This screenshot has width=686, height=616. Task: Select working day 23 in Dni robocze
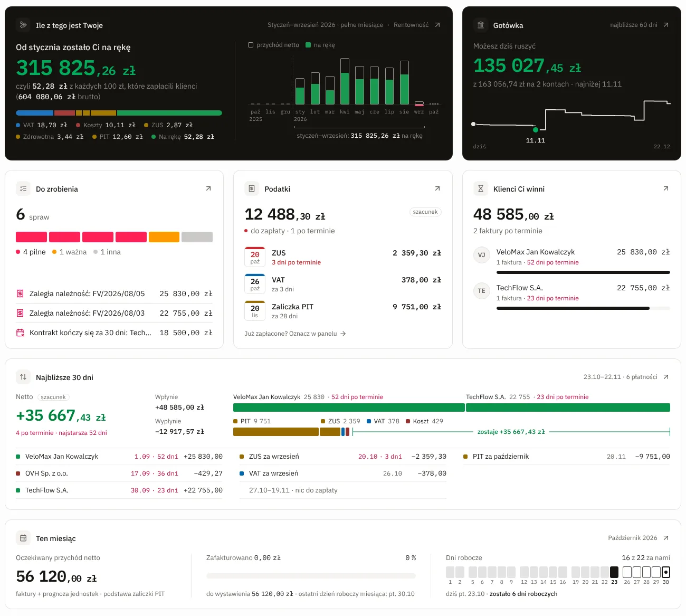click(614, 572)
